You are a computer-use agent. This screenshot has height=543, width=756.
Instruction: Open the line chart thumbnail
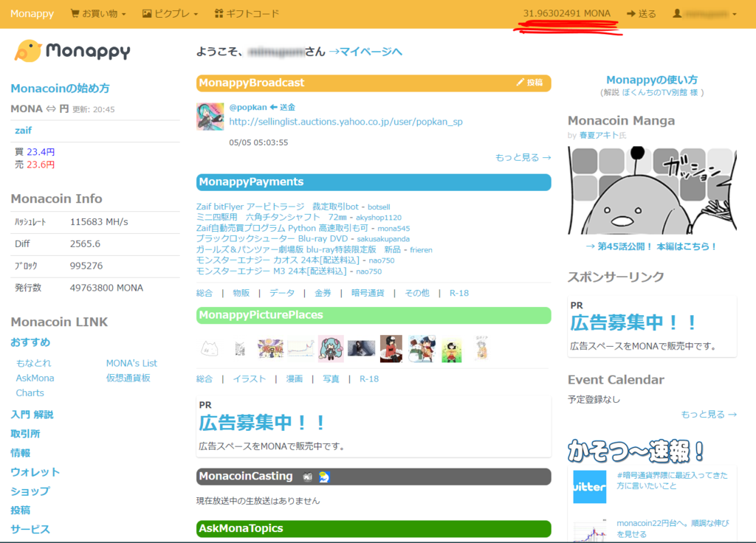300,348
